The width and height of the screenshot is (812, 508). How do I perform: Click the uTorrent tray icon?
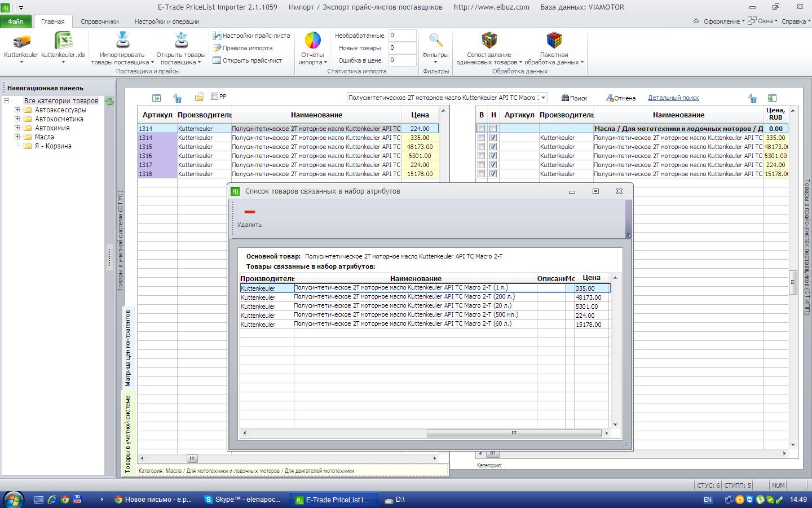(760, 500)
